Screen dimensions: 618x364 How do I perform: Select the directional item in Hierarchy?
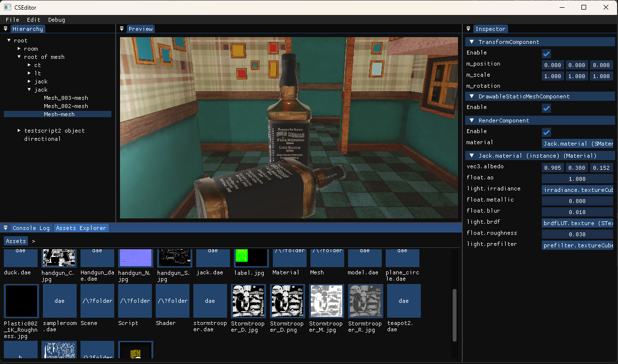tap(42, 139)
